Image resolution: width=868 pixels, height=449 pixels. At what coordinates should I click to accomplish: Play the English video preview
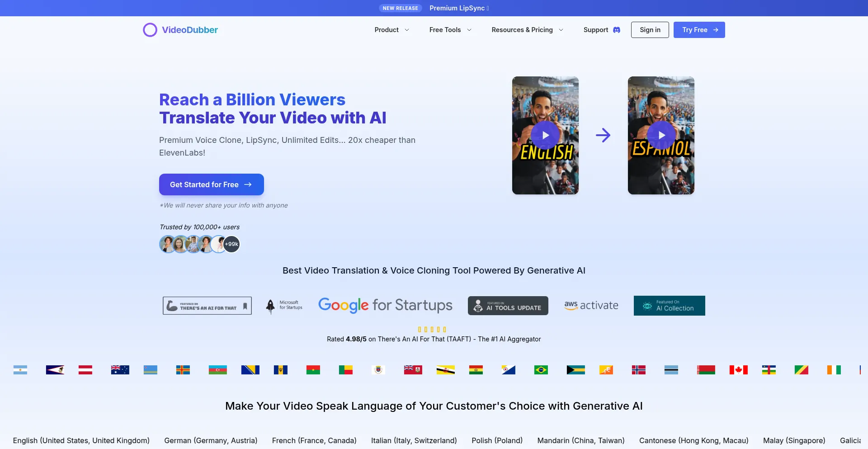coord(545,135)
